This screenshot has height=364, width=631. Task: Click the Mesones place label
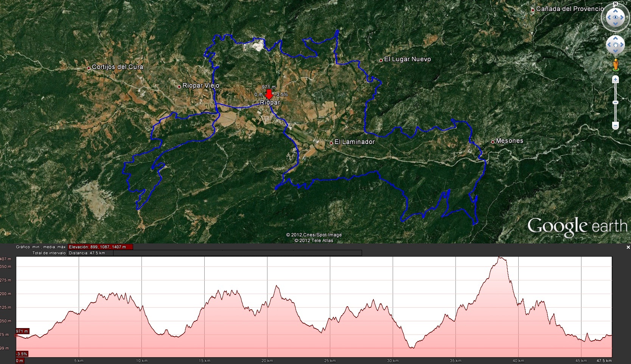coord(510,141)
